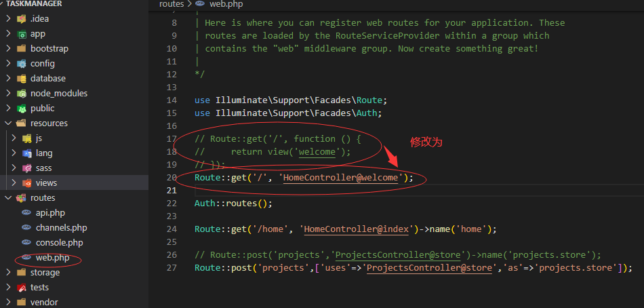
Task: Expand the database folder chevron
Action: tap(8, 79)
